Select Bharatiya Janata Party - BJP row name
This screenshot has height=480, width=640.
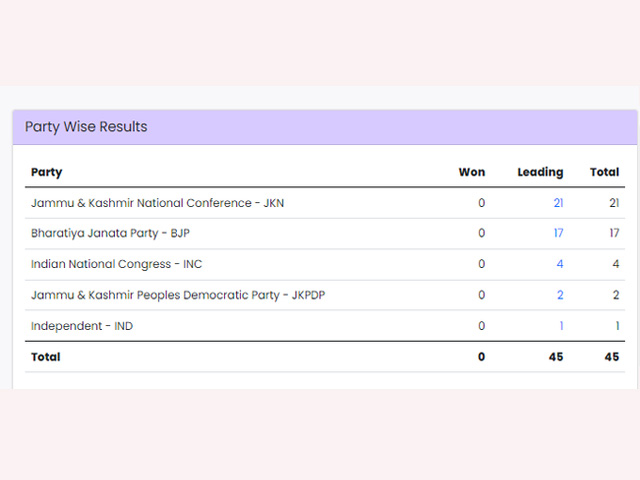[111, 233]
